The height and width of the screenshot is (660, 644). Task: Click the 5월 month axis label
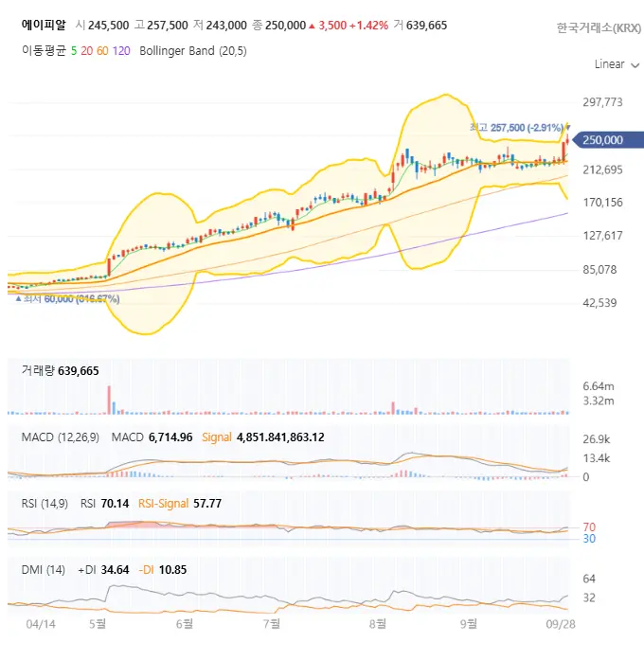coord(98,624)
